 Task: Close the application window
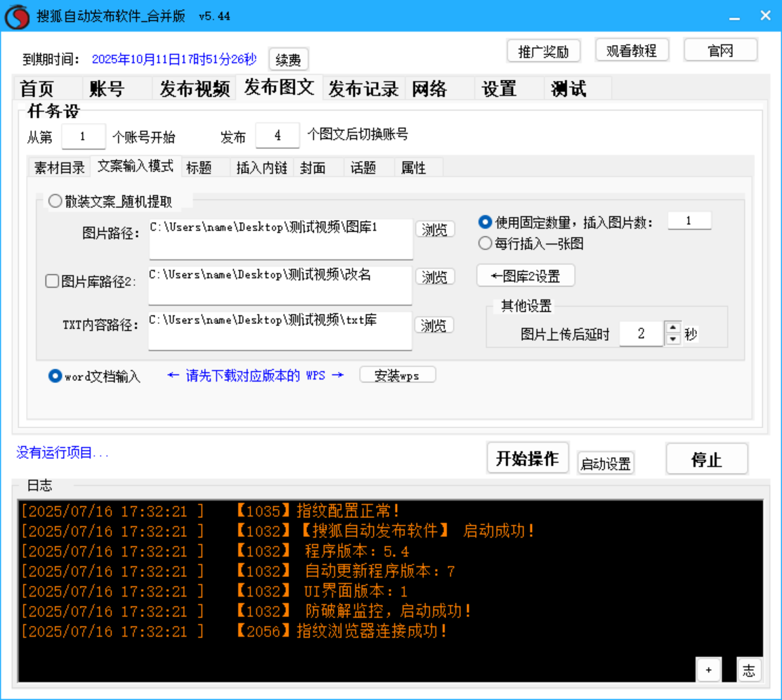(766, 15)
